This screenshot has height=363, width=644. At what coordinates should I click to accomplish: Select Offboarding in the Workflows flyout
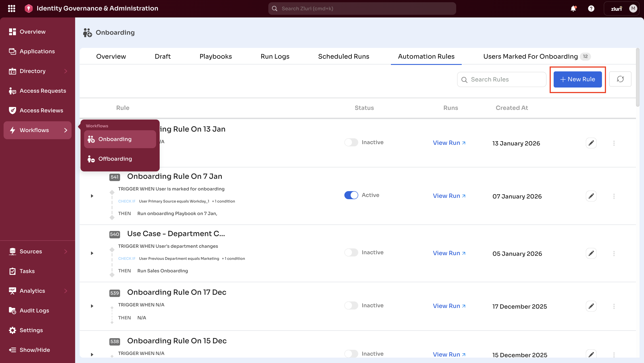point(115,159)
